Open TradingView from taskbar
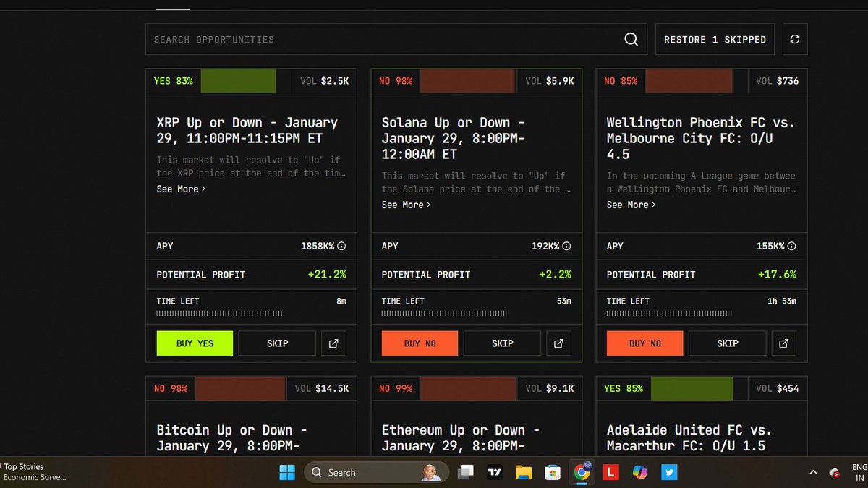This screenshot has height=488, width=868. 495,472
